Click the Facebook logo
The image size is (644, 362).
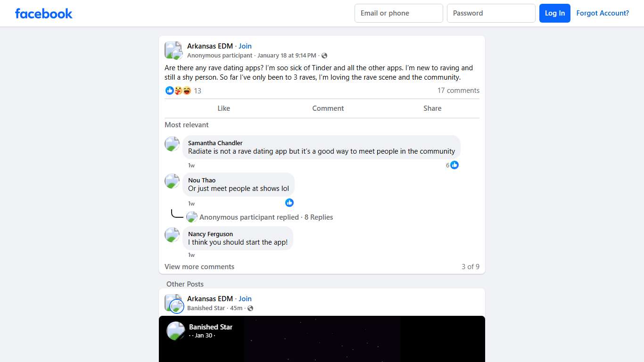43,13
